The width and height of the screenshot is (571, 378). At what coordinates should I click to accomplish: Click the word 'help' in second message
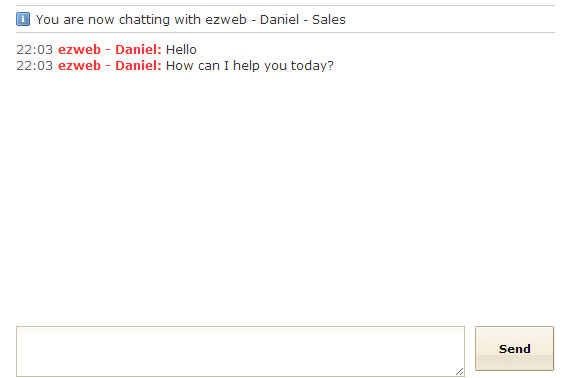pyautogui.click(x=246, y=66)
